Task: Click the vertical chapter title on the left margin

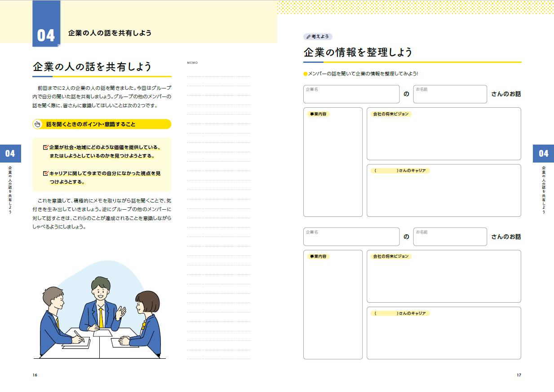Action: pos(10,189)
